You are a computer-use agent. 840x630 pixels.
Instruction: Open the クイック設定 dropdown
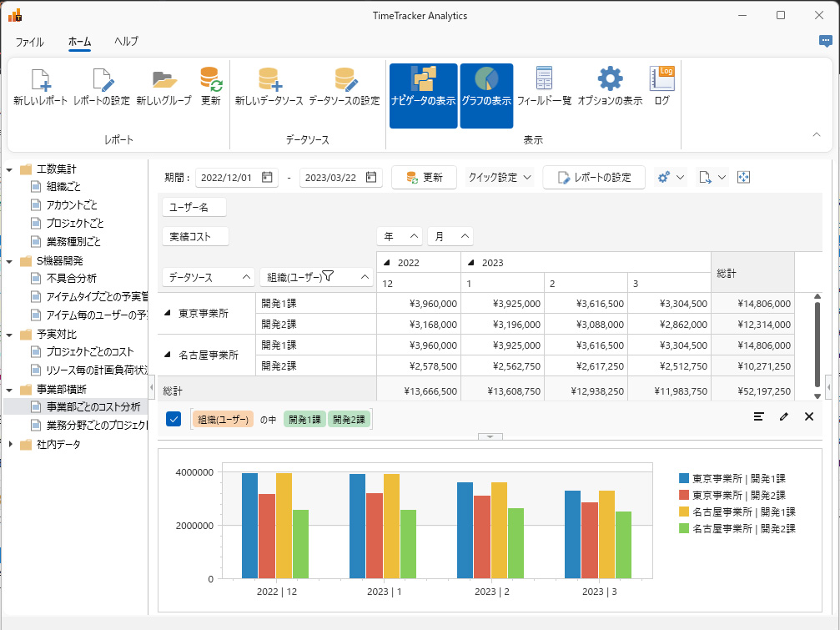pyautogui.click(x=500, y=177)
